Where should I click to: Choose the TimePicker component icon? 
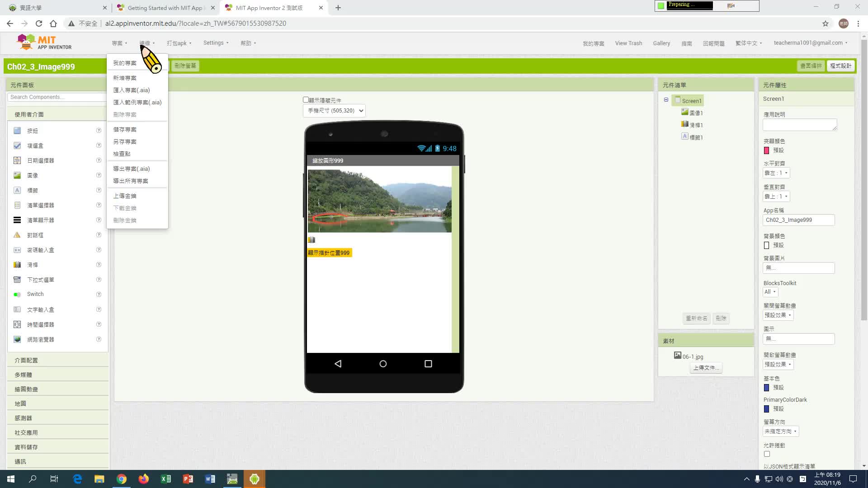pos(17,324)
